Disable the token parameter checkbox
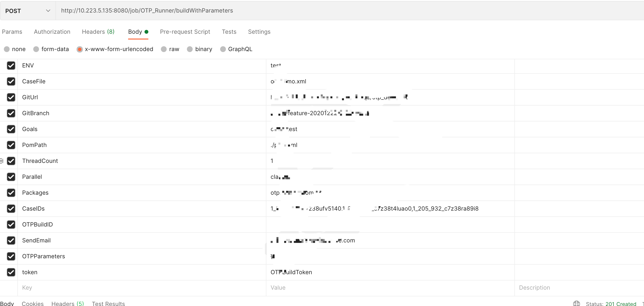 (x=11, y=272)
